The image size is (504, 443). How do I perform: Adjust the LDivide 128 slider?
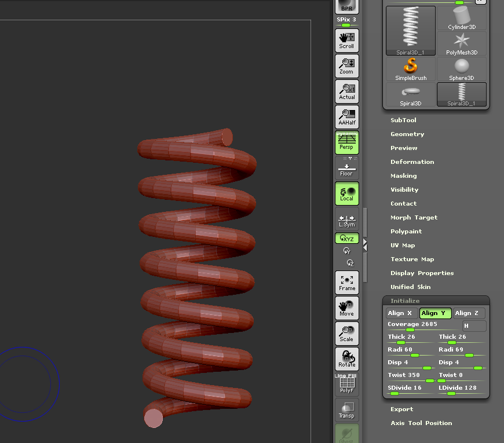462,390
